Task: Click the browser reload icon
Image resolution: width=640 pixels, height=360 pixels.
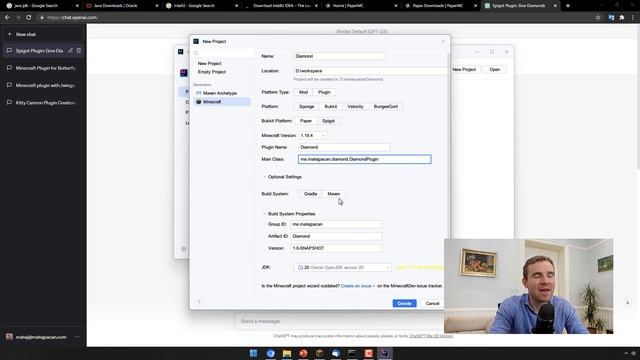Action: click(29, 18)
